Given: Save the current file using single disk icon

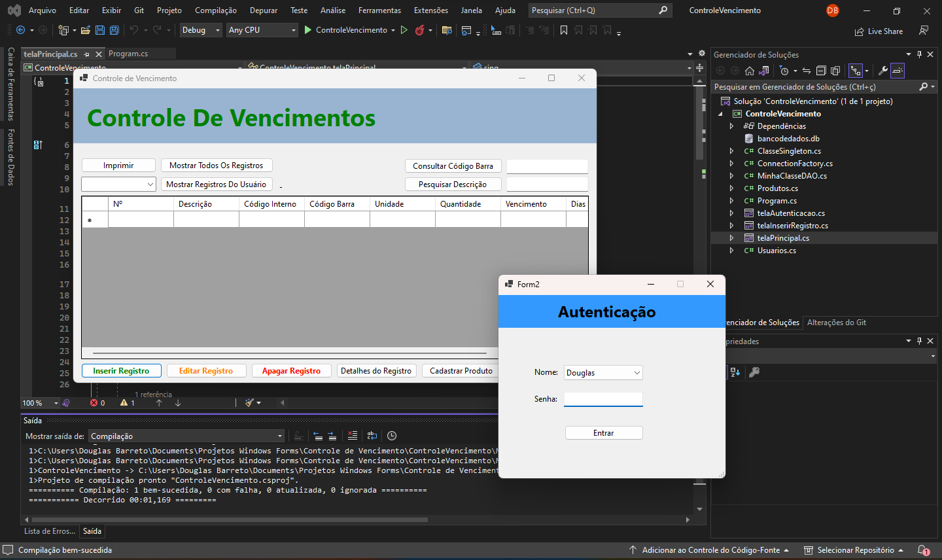Looking at the screenshot, I should pyautogui.click(x=100, y=30).
